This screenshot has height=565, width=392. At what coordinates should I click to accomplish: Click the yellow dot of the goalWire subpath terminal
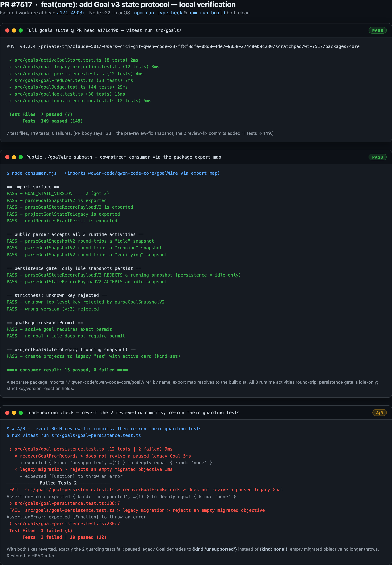pos(14,157)
